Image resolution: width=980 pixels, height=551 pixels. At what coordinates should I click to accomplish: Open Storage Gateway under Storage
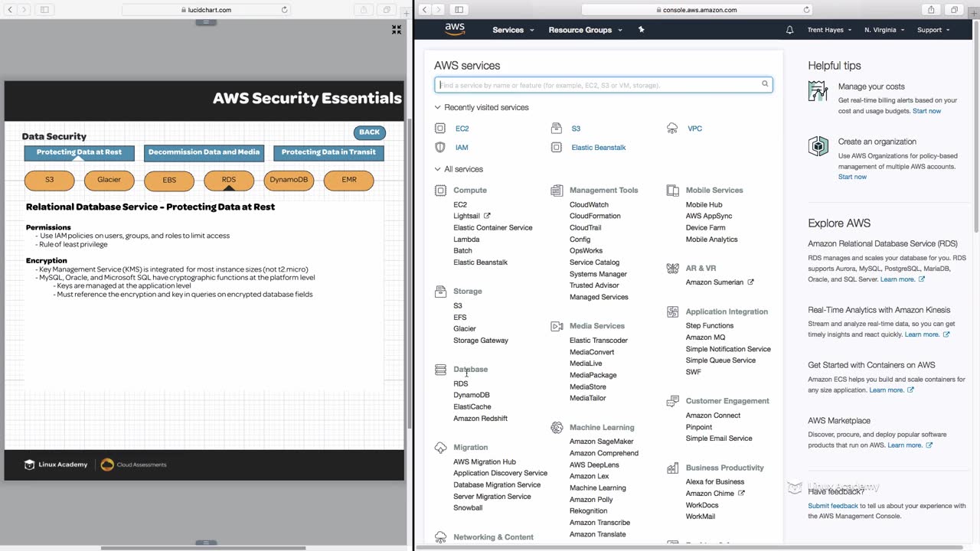pyautogui.click(x=481, y=341)
